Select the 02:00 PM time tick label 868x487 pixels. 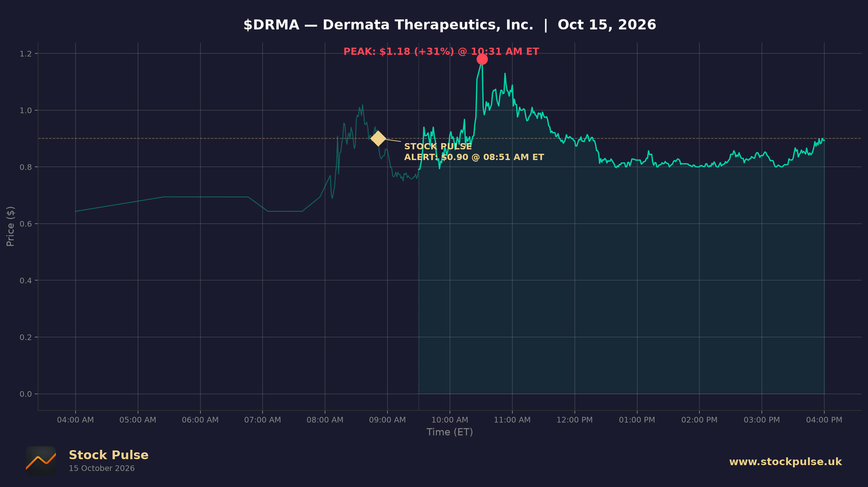(699, 420)
